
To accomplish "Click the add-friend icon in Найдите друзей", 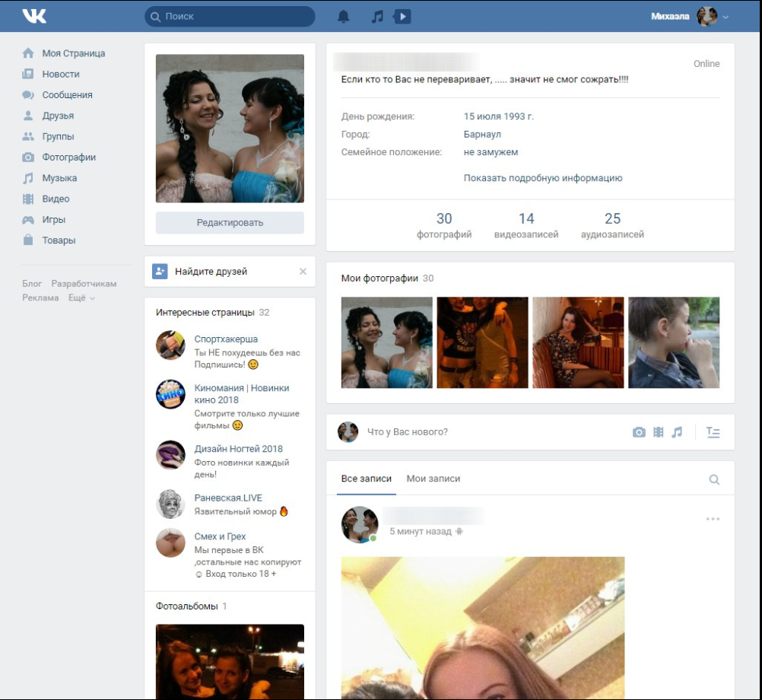I will pyautogui.click(x=160, y=271).
